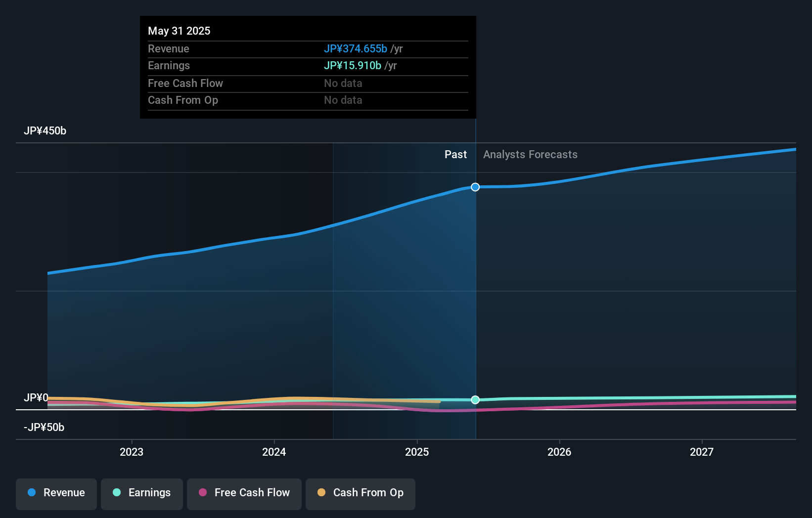Click the Free Cash Flow tooltip row label

pyautogui.click(x=185, y=83)
